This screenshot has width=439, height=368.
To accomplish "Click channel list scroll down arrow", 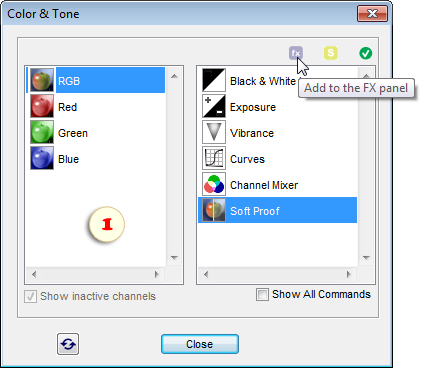I will click(174, 257).
